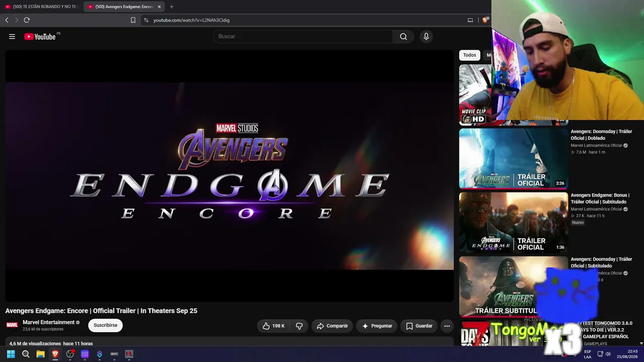Open 'Avengers: Doomsday | Tráiler Oficial | Subtitulado' title
Screen dimensions: 644x362
(601, 262)
